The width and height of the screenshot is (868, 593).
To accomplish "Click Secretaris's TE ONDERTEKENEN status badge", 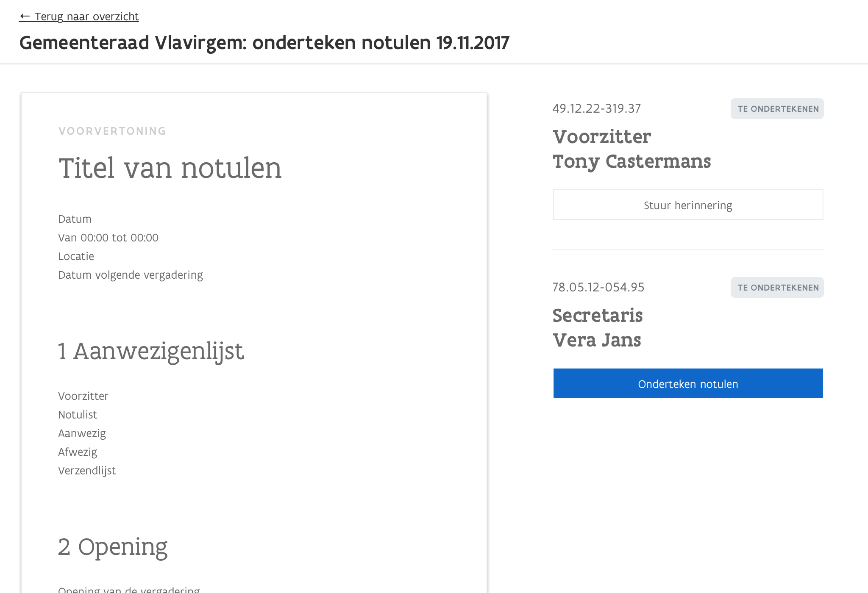I will tap(777, 288).
